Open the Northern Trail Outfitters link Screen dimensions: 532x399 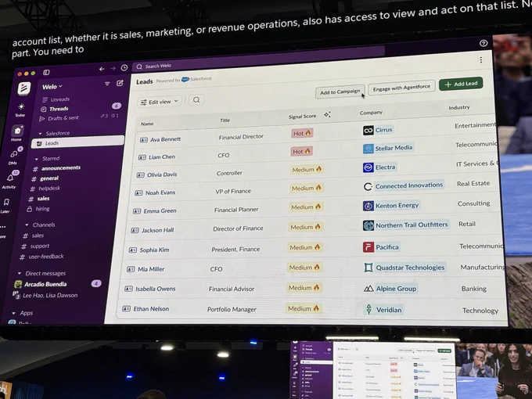pos(412,225)
